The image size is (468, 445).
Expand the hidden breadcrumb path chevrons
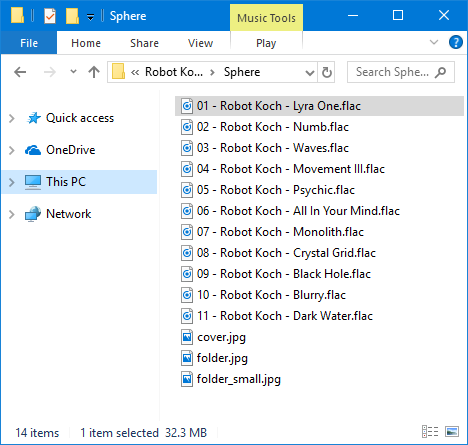tap(135, 72)
